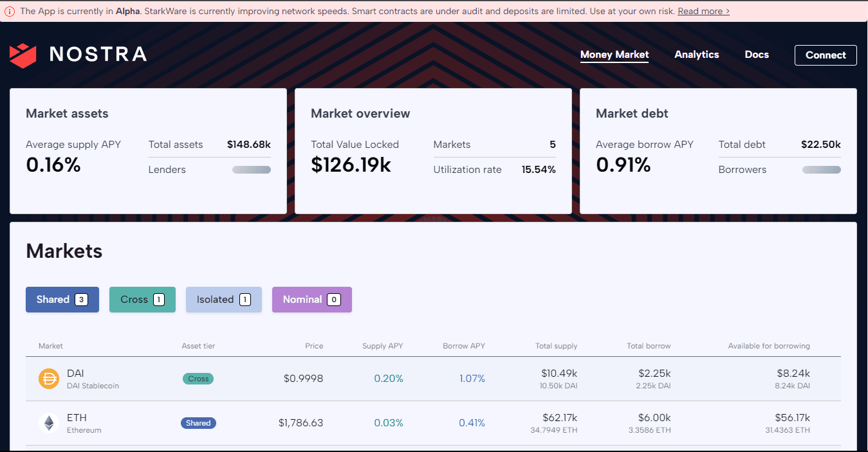The width and height of the screenshot is (868, 452).
Task: Click the Cross badge in DAI row
Action: (x=198, y=379)
